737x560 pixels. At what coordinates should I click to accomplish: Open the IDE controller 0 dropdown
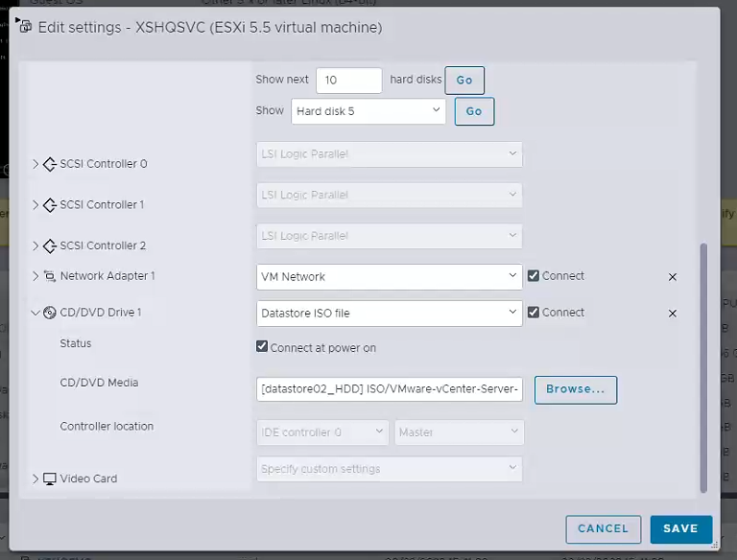click(x=322, y=432)
